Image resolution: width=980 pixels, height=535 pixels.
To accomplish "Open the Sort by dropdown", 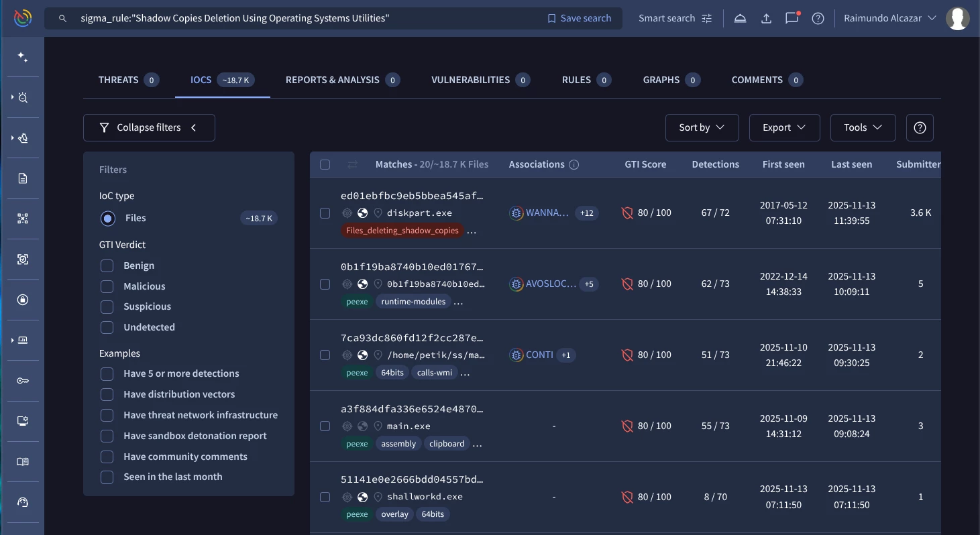I will [x=702, y=127].
